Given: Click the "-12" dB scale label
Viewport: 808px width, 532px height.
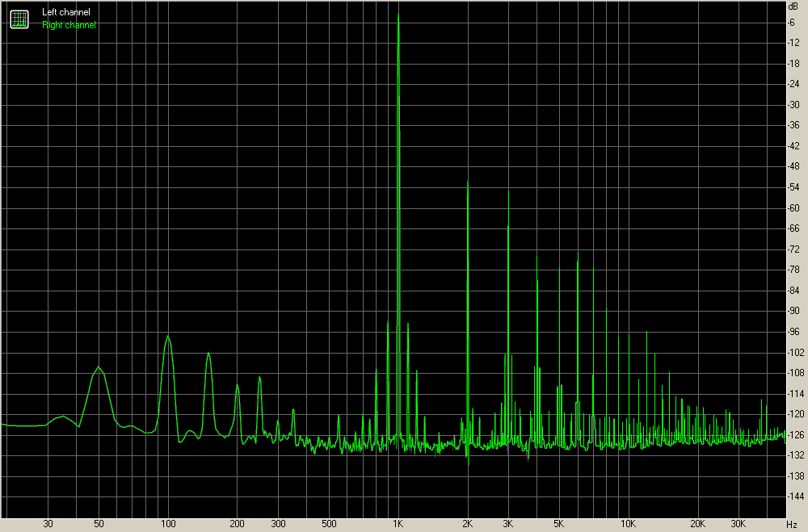Looking at the screenshot, I should pos(793,43).
